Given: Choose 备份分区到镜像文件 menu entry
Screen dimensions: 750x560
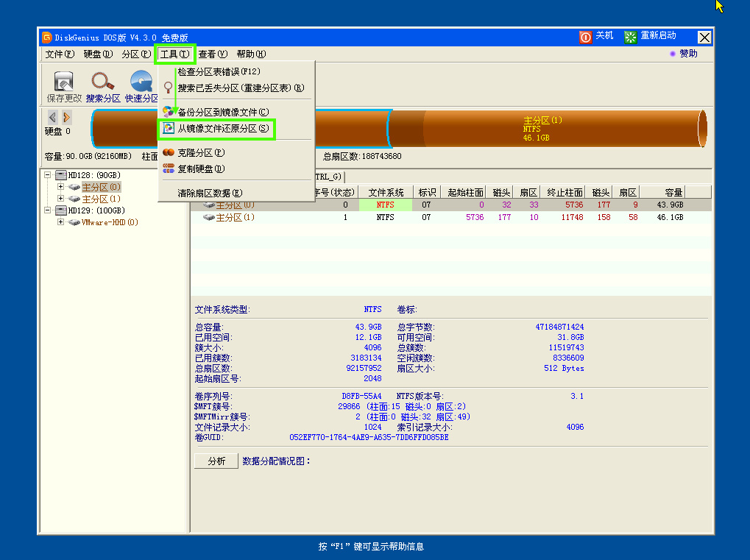Looking at the screenshot, I should pyautogui.click(x=236, y=112).
